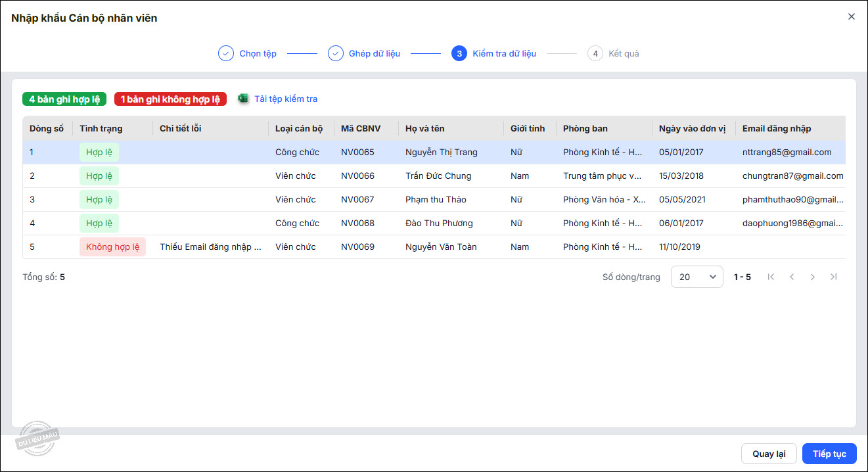Open the rows per page dropdown
The width and height of the screenshot is (868, 472).
pyautogui.click(x=697, y=277)
